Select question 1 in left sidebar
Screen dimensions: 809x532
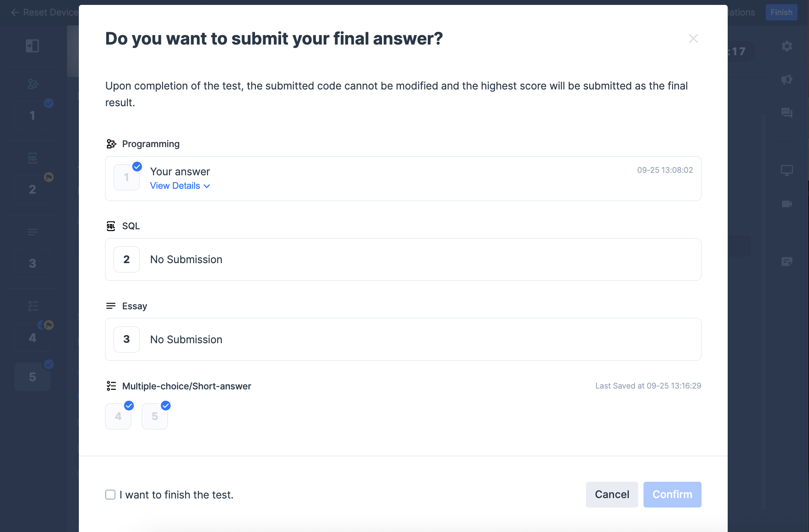point(32,116)
